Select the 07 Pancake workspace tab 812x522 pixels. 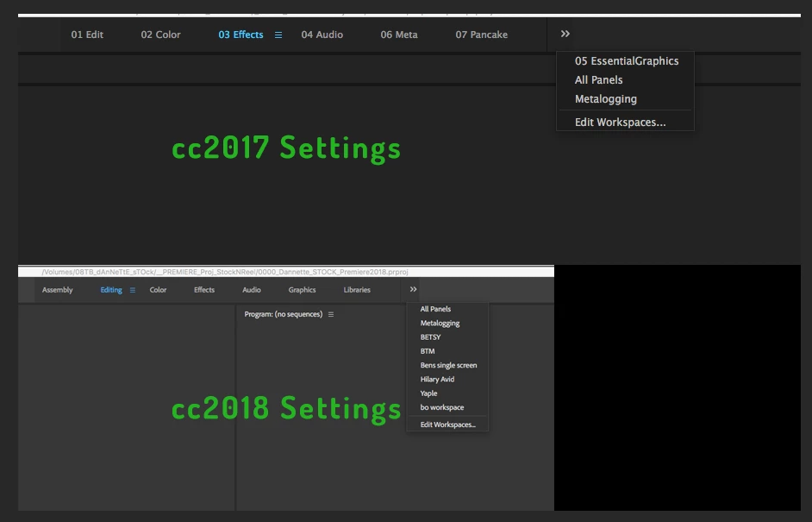click(481, 35)
